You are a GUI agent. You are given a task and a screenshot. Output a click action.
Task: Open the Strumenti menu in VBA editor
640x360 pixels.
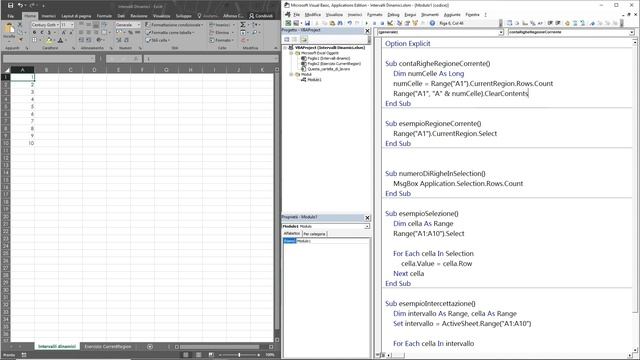429,15
